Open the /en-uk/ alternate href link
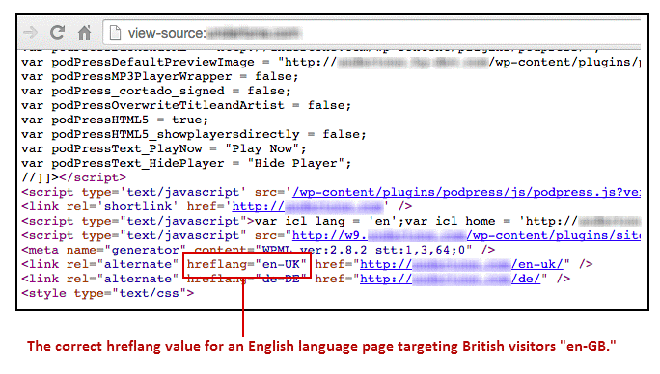Viewport: 660px width, 374px height. click(462, 265)
